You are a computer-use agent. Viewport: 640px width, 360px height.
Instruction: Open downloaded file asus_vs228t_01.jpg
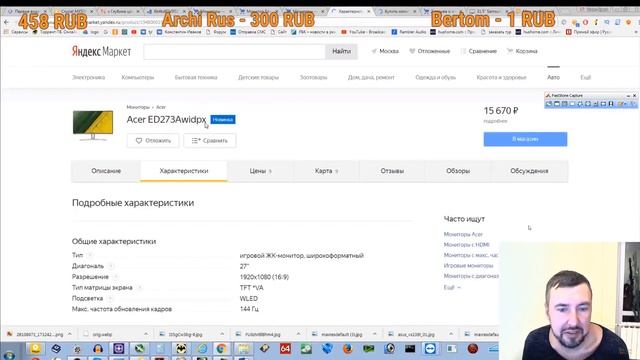coord(412,334)
